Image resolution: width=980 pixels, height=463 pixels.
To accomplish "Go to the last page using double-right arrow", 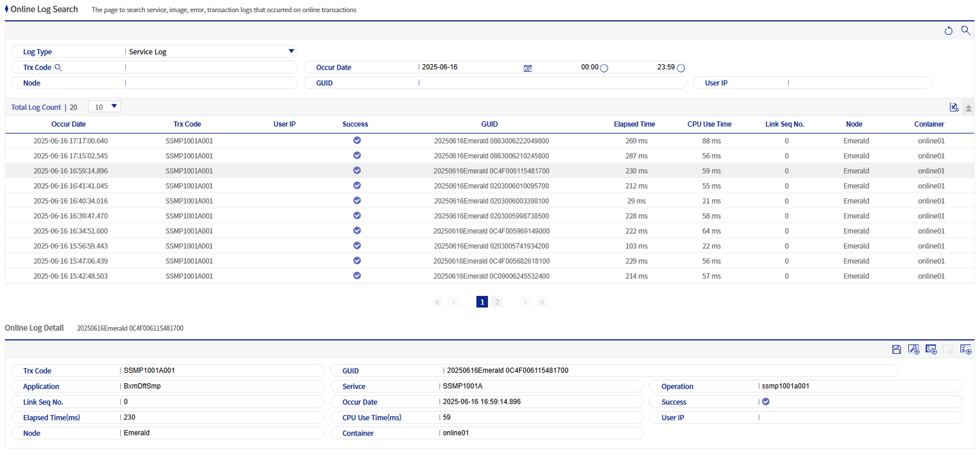I will [x=542, y=302].
